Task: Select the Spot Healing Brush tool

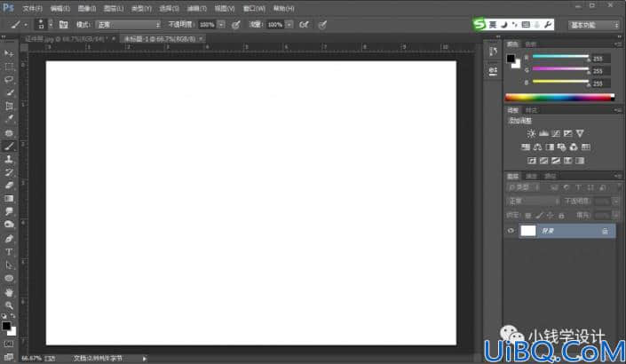Action: point(9,132)
